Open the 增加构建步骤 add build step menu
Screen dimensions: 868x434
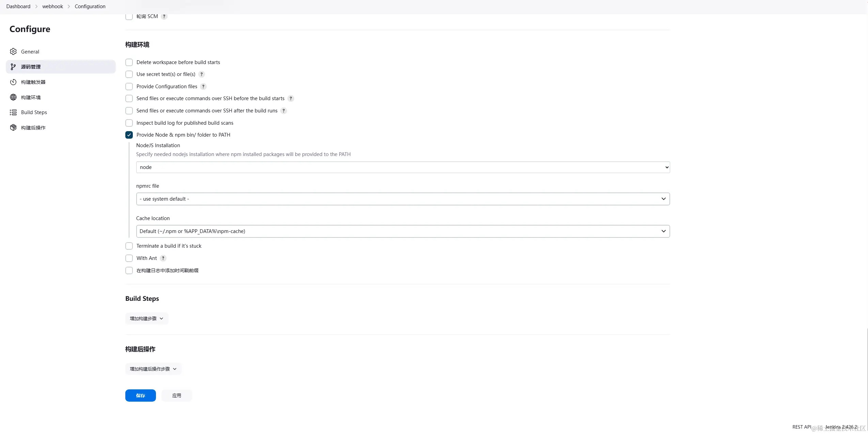point(147,319)
